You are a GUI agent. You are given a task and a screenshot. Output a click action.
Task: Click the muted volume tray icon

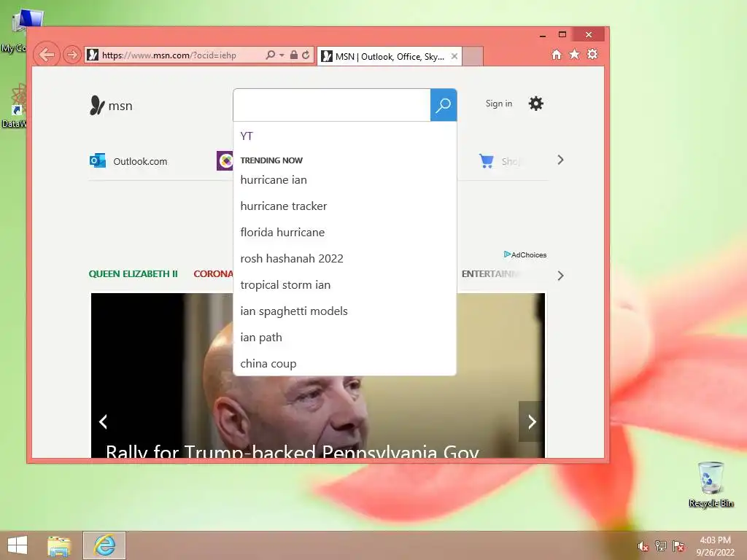coord(643,546)
